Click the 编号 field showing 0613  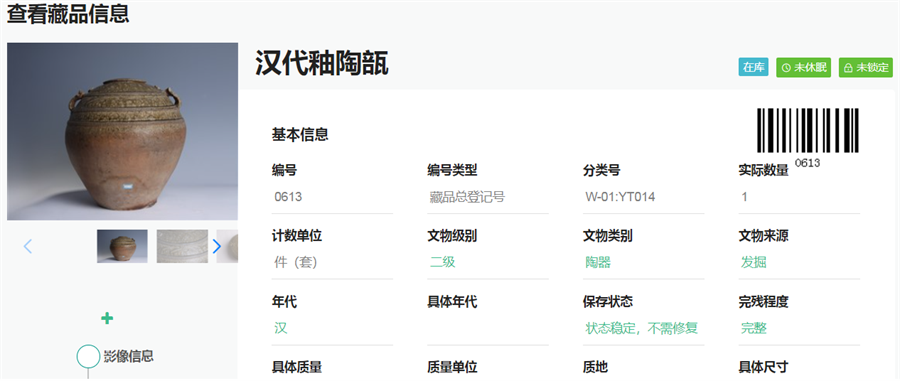[x=332, y=197]
